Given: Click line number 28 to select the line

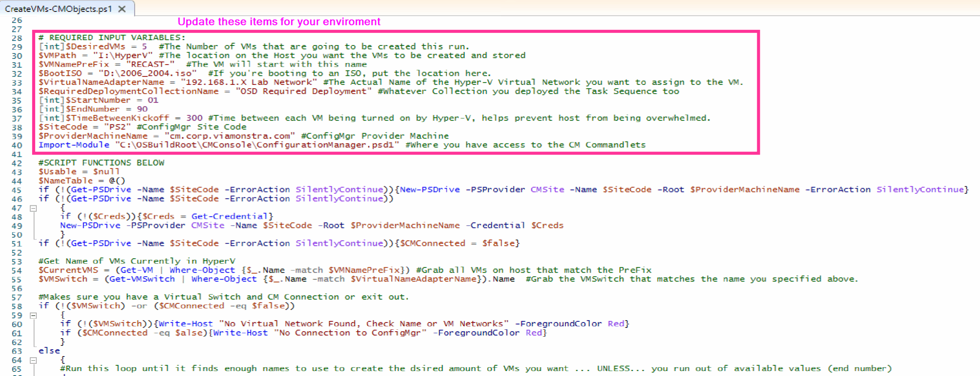Looking at the screenshot, I should [17, 37].
